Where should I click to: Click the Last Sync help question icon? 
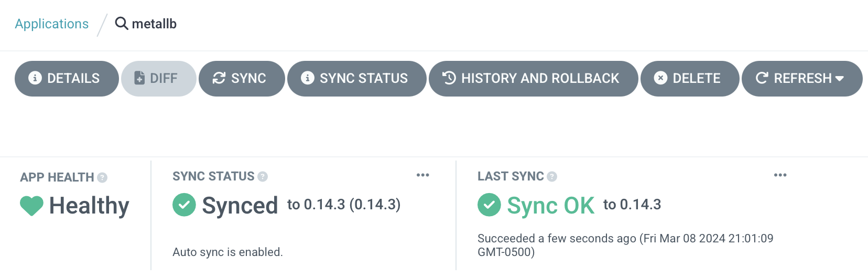[x=552, y=177]
